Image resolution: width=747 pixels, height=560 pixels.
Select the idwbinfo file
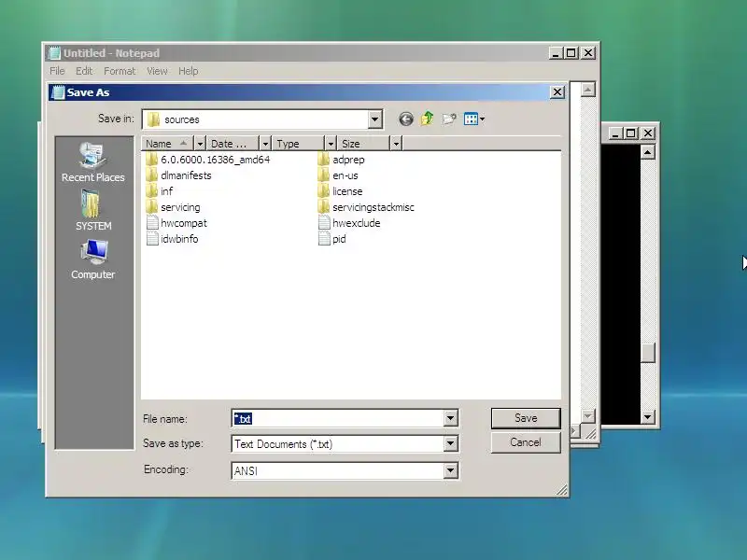coord(173,239)
